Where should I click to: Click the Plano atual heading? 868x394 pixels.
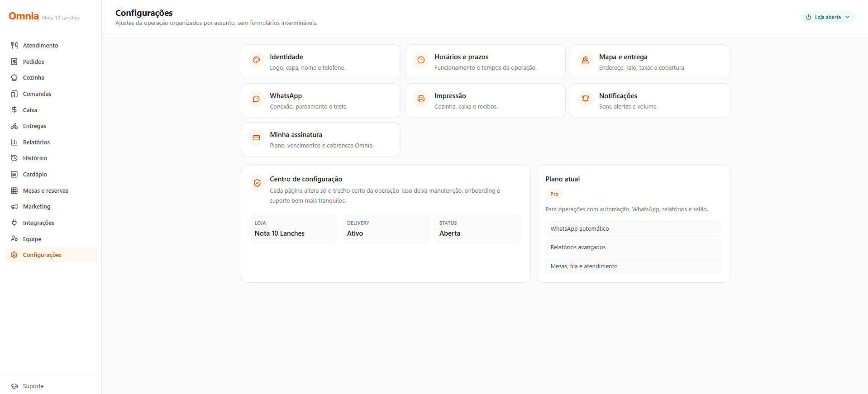click(x=563, y=179)
